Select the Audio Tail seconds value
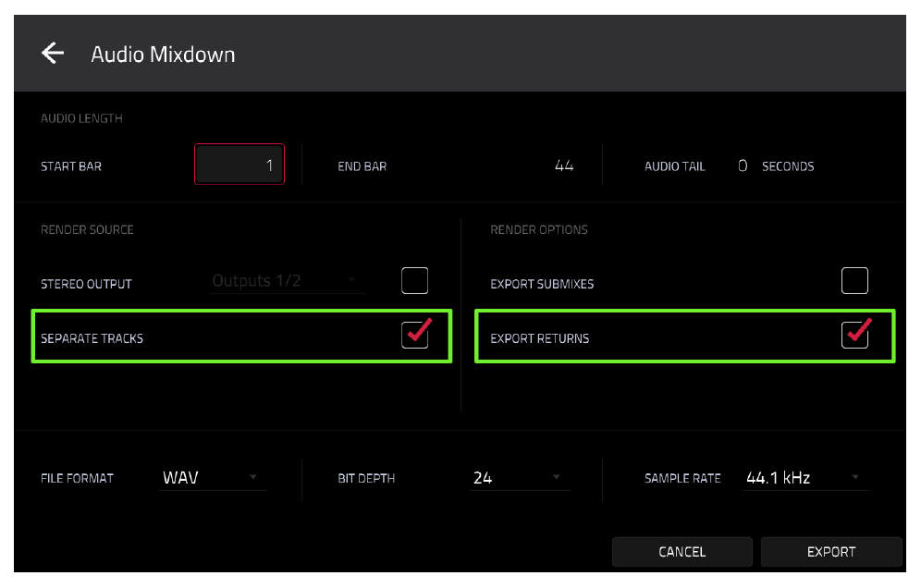The width and height of the screenshot is (921, 588). coord(743,165)
